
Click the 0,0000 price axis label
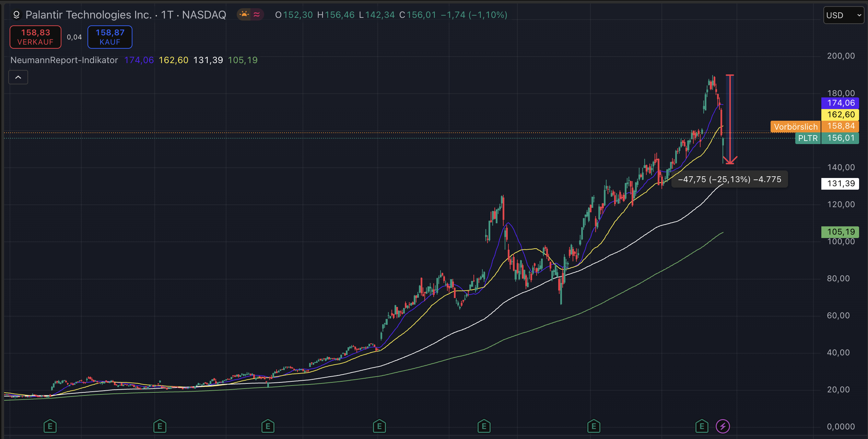tap(841, 427)
